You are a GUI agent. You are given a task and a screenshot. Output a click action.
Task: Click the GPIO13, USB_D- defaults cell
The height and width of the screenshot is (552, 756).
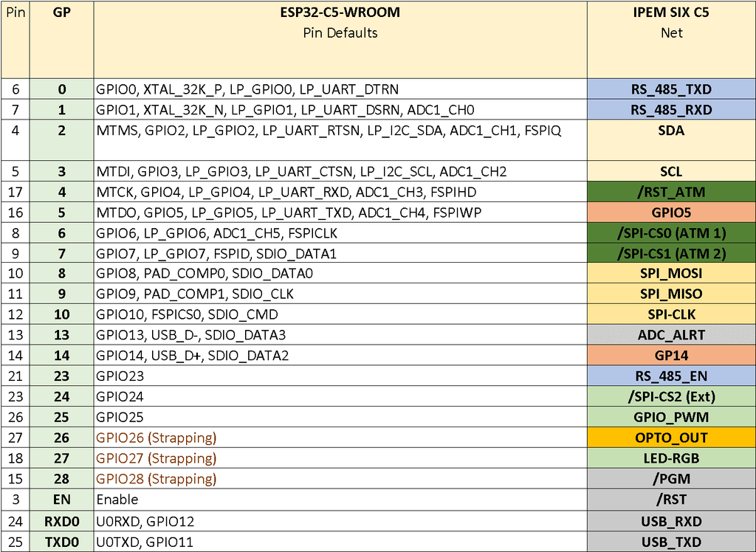pyautogui.click(x=340, y=335)
